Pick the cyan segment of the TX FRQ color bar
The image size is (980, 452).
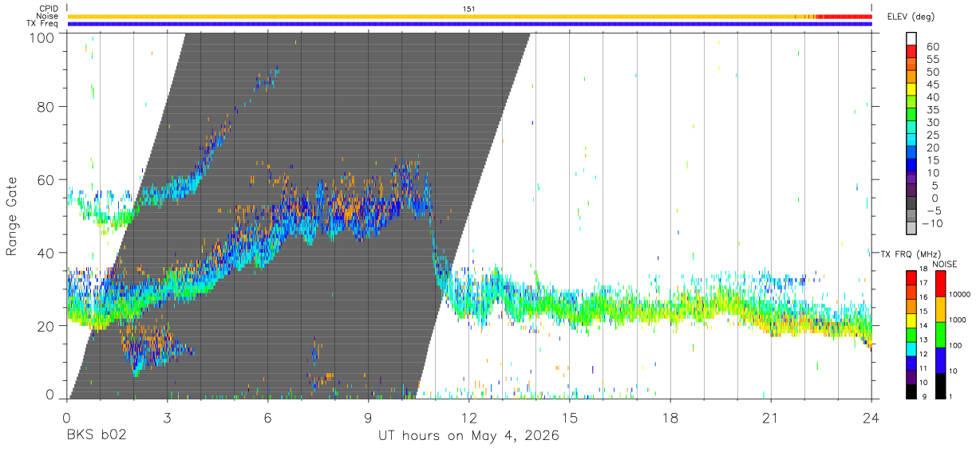tap(912, 348)
